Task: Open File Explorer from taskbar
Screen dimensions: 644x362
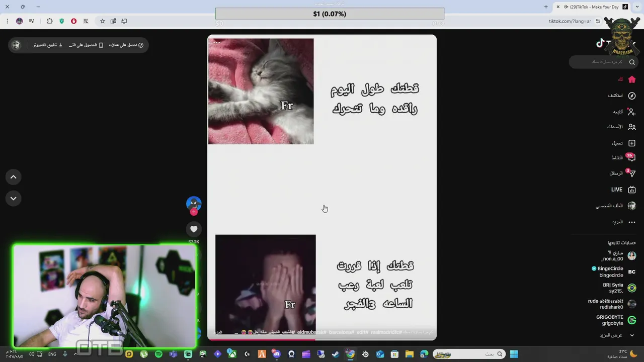Action: pos(410,354)
